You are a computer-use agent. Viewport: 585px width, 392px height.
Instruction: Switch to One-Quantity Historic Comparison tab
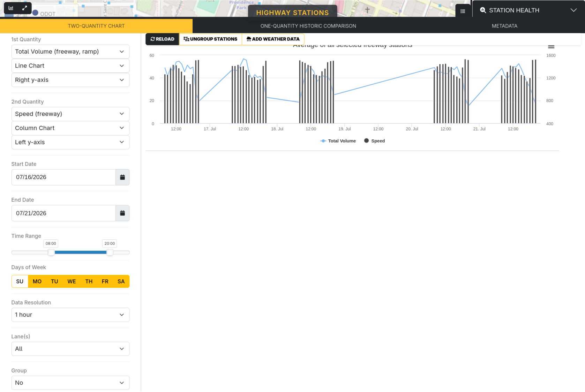coord(308,26)
